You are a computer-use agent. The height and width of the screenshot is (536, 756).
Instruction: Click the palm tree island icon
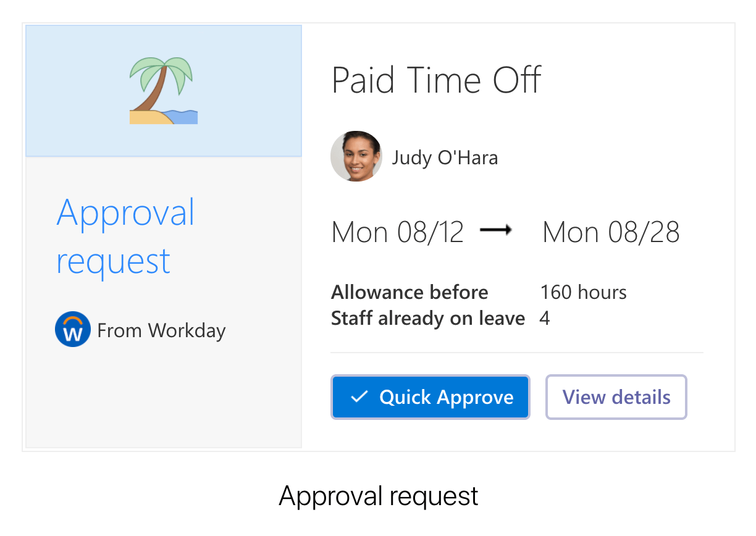163,91
